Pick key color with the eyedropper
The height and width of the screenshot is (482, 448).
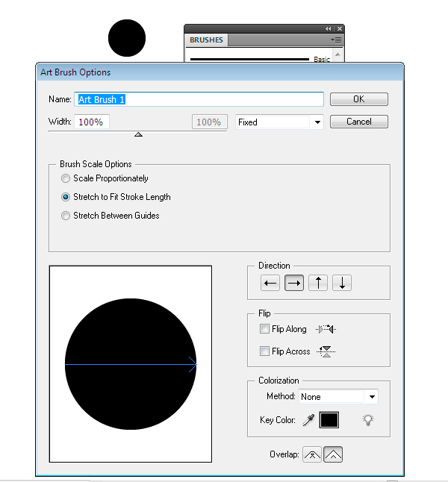point(308,420)
